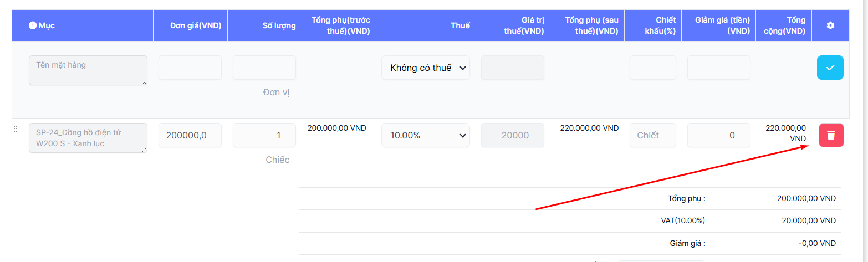This screenshot has height=262, width=868.
Task: Click the SP-24 item description text area
Action: (x=88, y=138)
